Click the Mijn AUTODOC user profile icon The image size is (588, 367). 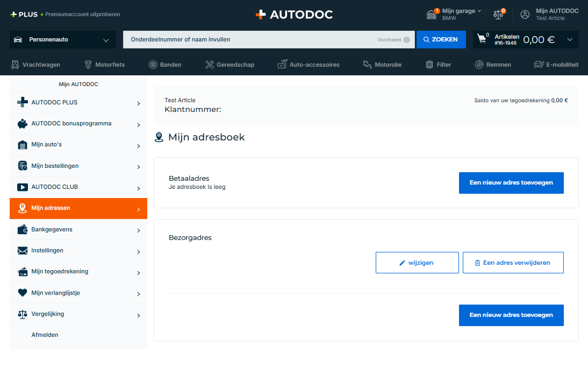[525, 15]
